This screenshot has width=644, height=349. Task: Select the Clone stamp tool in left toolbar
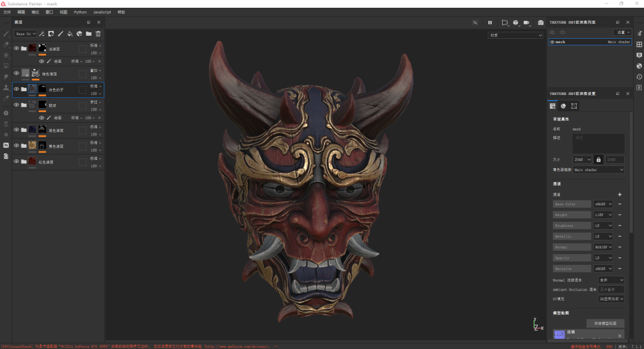[x=6, y=87]
